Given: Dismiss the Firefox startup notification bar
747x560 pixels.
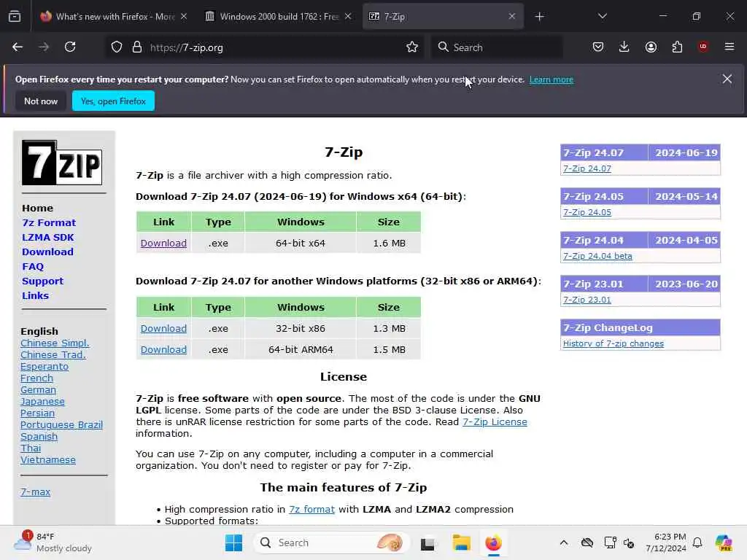Looking at the screenshot, I should pyautogui.click(x=727, y=79).
